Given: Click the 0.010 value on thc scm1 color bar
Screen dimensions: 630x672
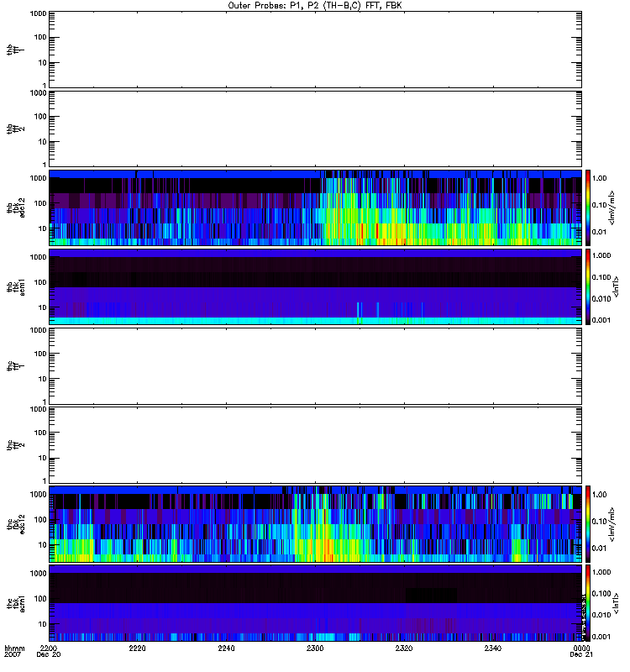Looking at the screenshot, I should coord(601,615).
